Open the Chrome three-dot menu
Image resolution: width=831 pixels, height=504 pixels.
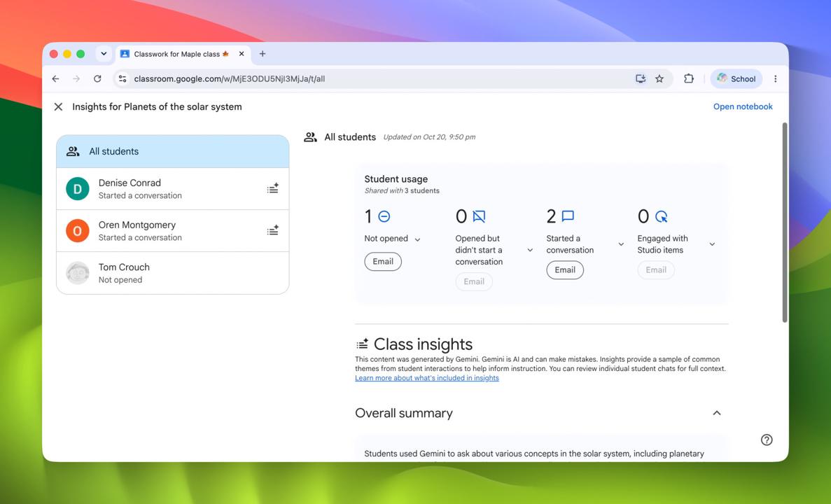(x=776, y=78)
